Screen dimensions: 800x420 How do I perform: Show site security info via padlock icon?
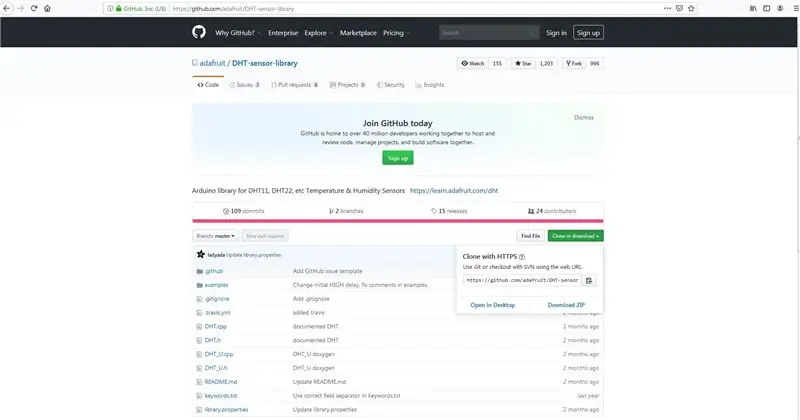118,9
